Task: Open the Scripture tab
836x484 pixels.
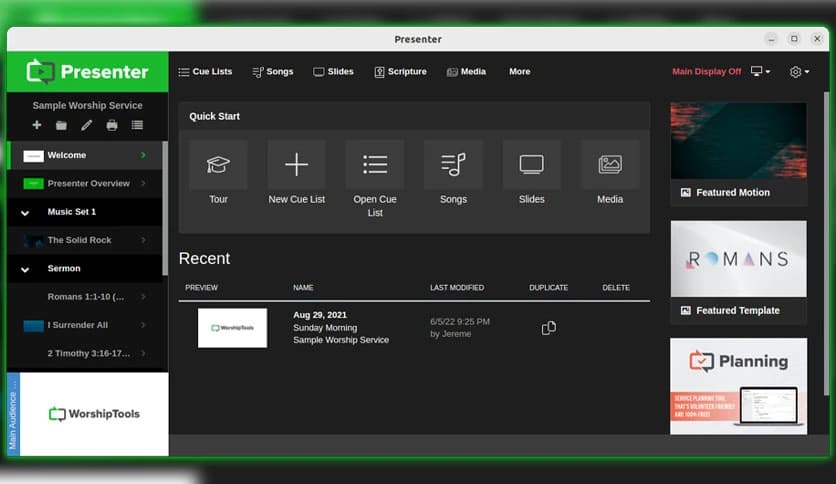Action: click(x=400, y=72)
